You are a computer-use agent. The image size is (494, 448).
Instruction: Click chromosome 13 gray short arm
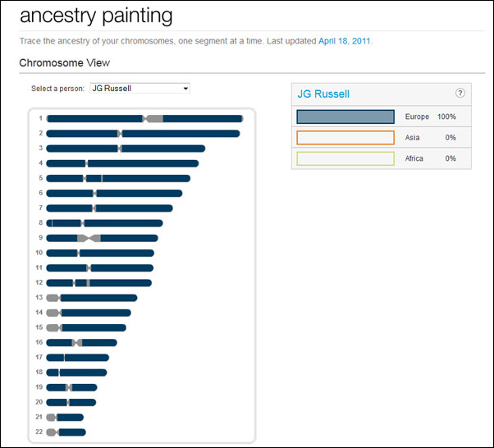click(x=53, y=298)
